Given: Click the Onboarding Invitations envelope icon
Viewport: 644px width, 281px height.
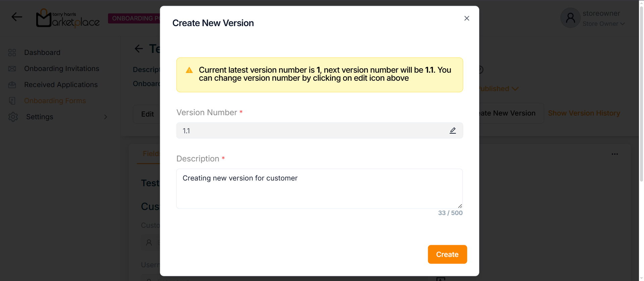Looking at the screenshot, I should [12, 69].
